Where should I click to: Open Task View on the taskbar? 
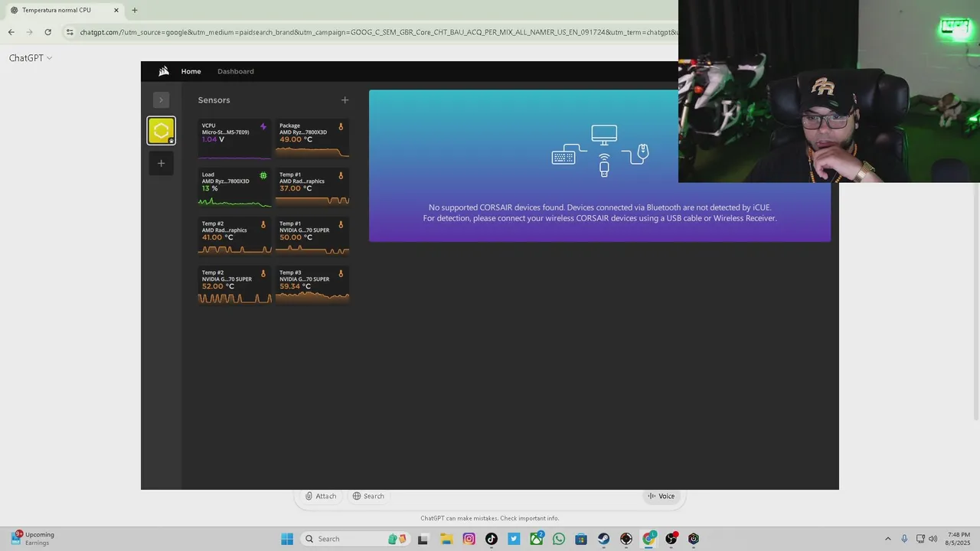click(423, 539)
